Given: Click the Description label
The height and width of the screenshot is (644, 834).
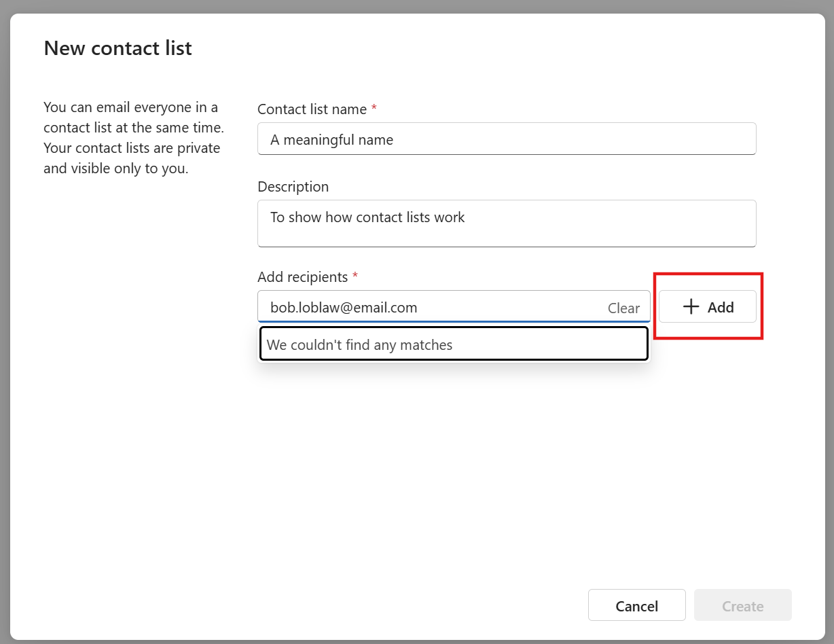Looking at the screenshot, I should pos(293,186).
